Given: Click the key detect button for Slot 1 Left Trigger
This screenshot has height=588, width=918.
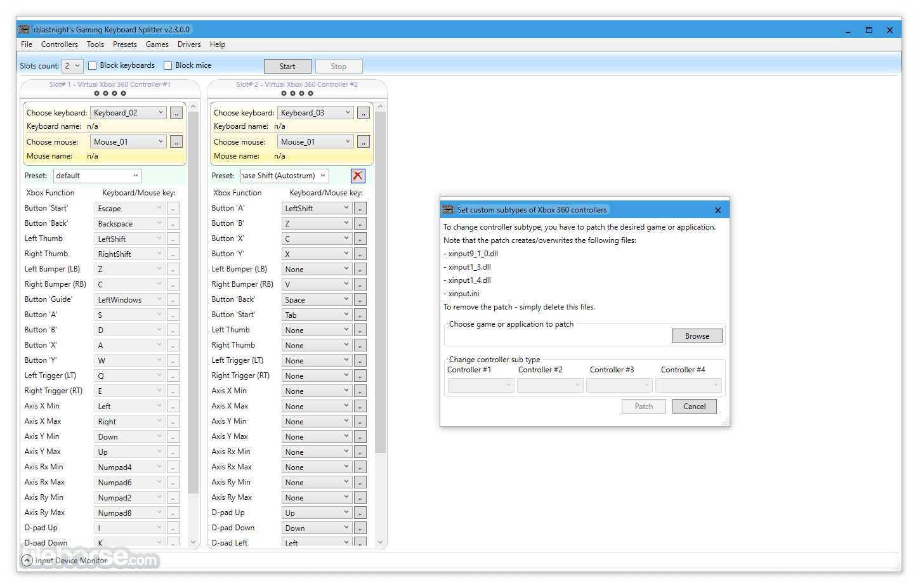Looking at the screenshot, I should tap(173, 376).
